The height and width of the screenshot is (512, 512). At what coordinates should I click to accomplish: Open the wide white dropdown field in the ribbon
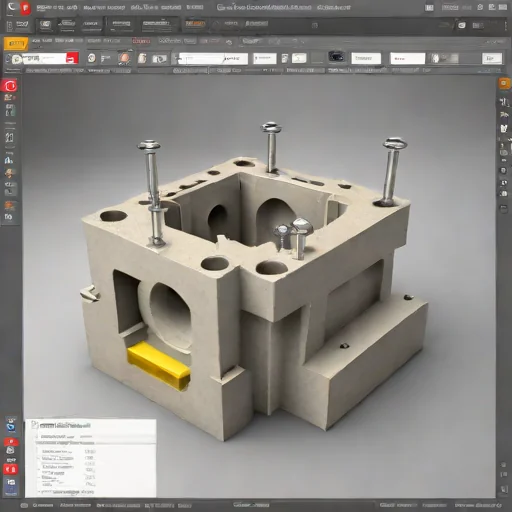click(213, 59)
